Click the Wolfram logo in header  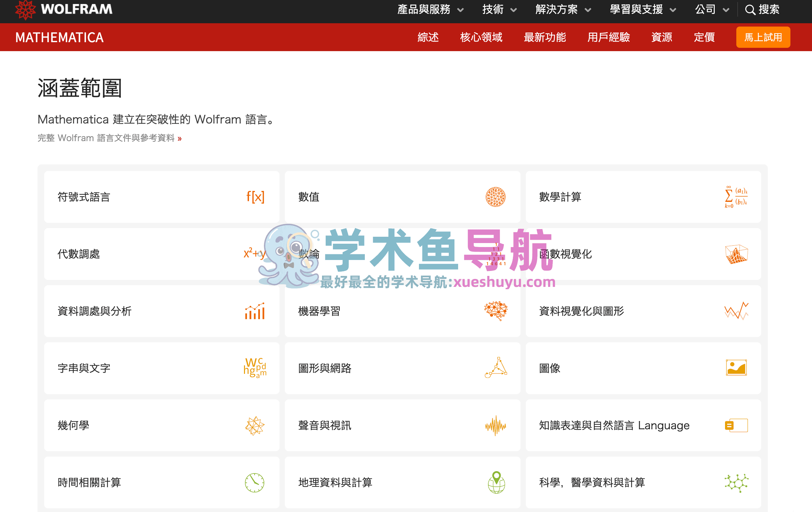(63, 9)
